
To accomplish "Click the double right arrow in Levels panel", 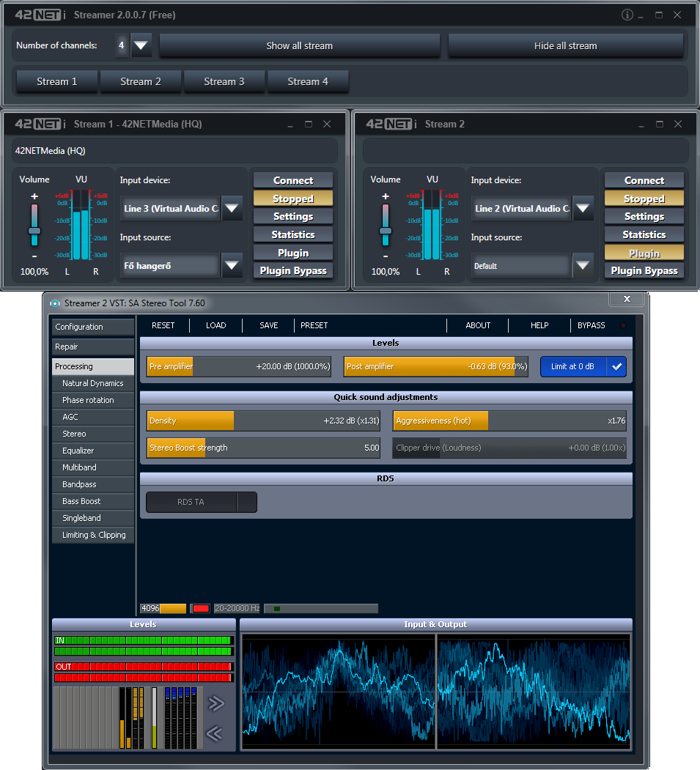I will pyautogui.click(x=215, y=703).
